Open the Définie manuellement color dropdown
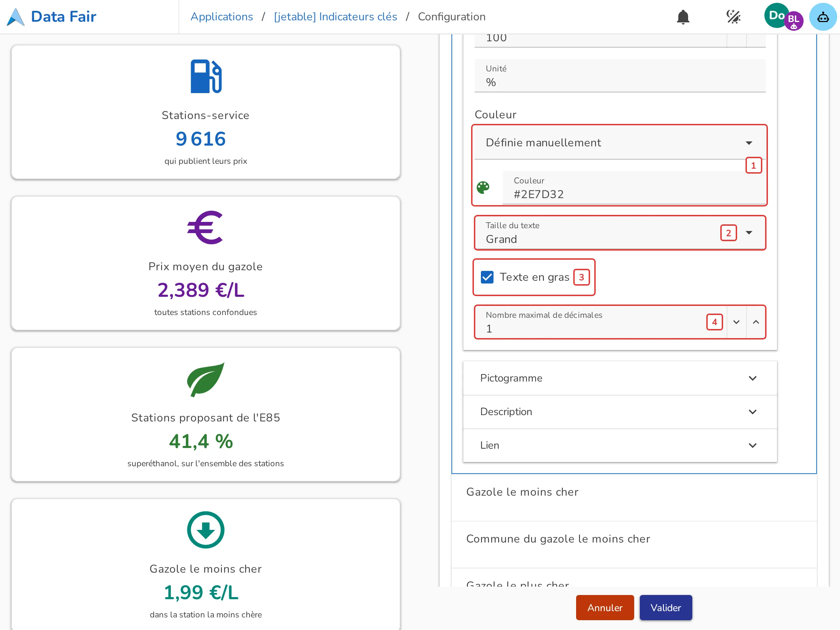The width and height of the screenshot is (840, 630). pos(620,143)
